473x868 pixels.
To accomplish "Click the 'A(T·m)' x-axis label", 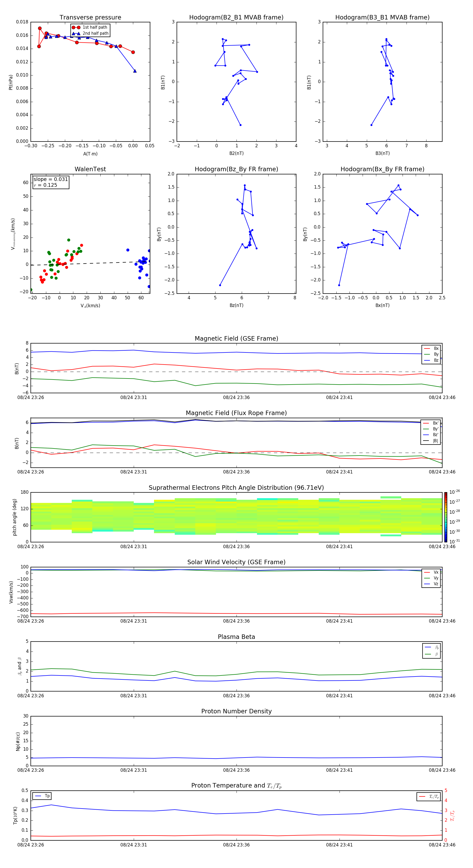I will click(x=90, y=154).
